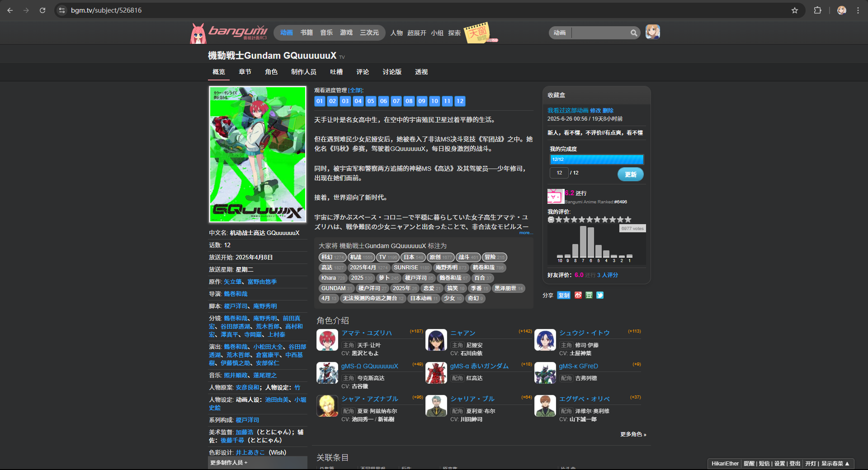The image size is (868, 470).
Task: Open site information icon in address bar
Action: click(62, 10)
